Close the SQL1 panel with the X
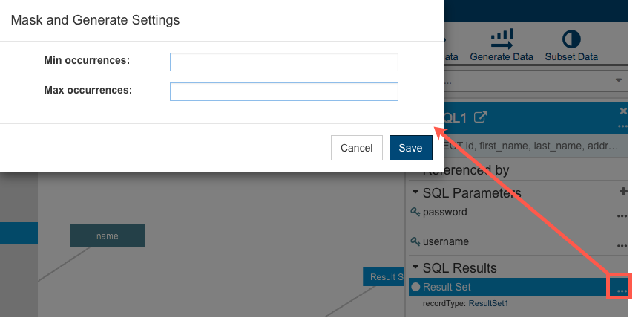The height and width of the screenshot is (321, 644). (x=623, y=111)
